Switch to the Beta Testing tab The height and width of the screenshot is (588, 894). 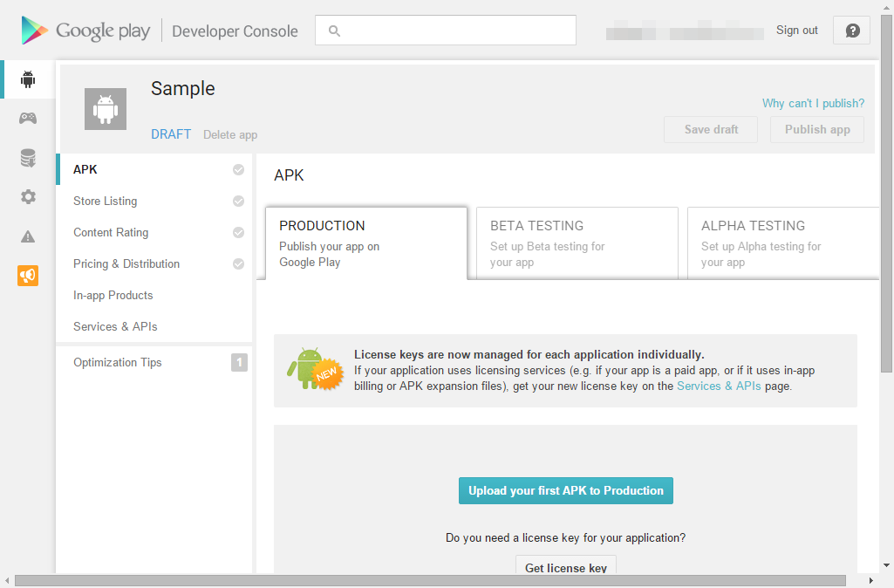[577, 243]
